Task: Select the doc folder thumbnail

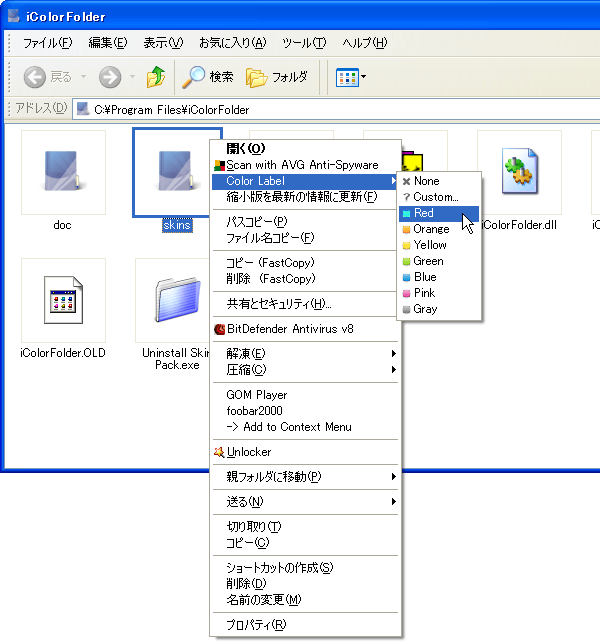Action: coord(63,172)
